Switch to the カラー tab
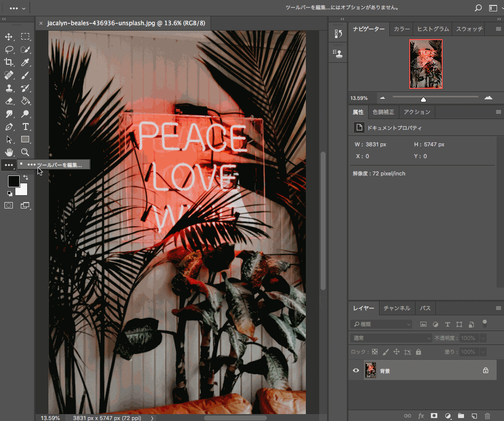504x421 pixels. [402, 29]
